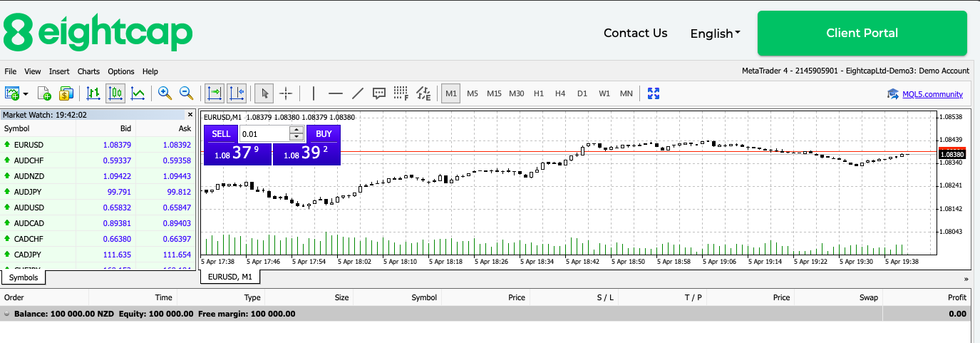Viewport: 980px width, 343px height.
Task: Close the Market Watch panel
Action: 190,114
